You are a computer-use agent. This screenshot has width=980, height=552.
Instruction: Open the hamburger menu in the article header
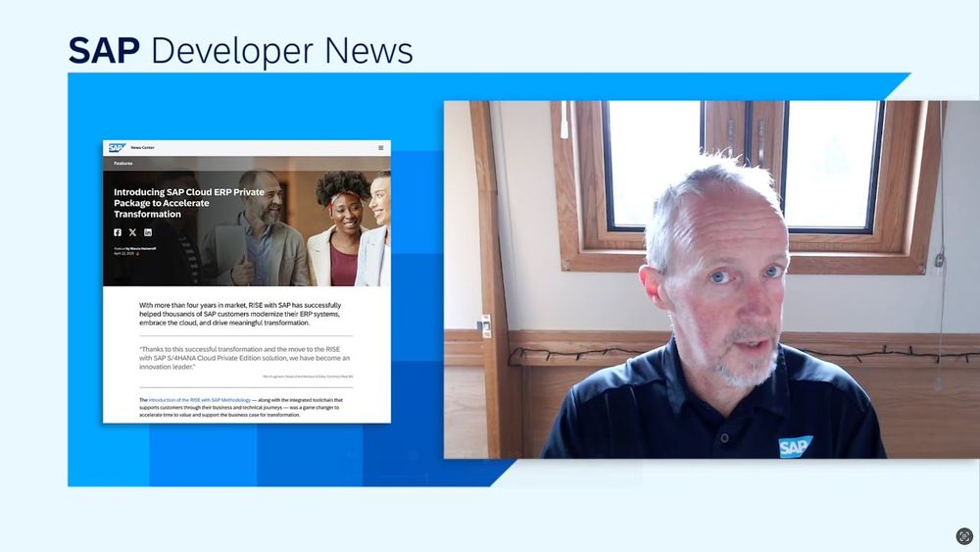point(380,148)
